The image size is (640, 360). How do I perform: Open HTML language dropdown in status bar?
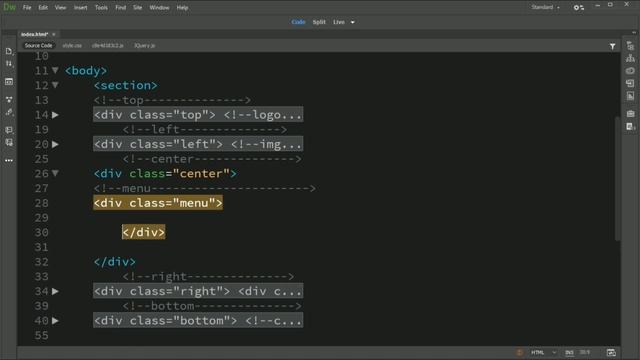click(543, 352)
